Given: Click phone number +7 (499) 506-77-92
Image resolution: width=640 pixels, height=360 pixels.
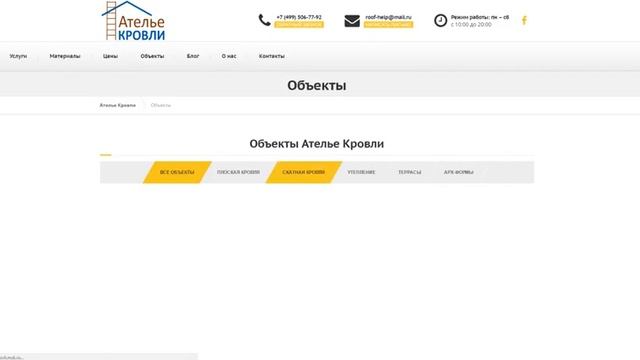Looking at the screenshot, I should [x=299, y=17].
